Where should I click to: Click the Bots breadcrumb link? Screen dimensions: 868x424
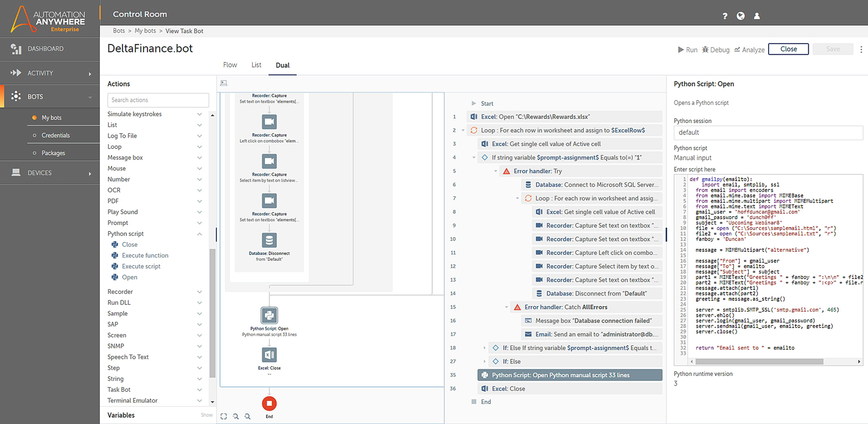(119, 31)
